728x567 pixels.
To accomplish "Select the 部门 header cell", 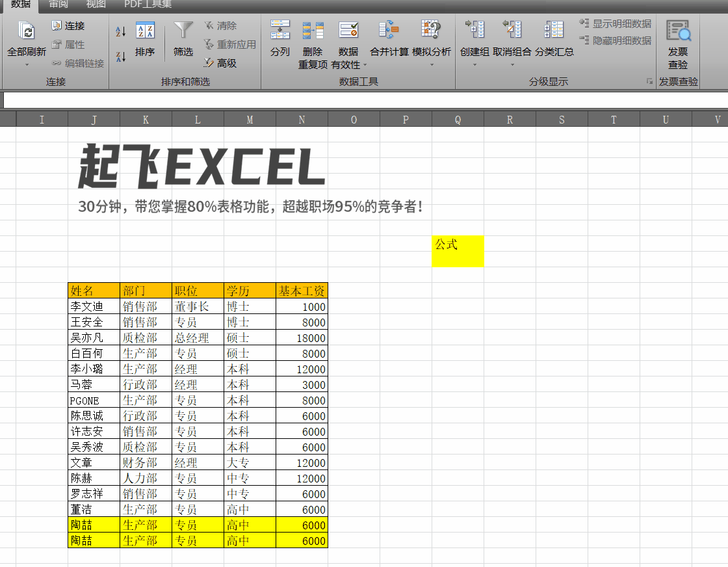I will pos(146,291).
